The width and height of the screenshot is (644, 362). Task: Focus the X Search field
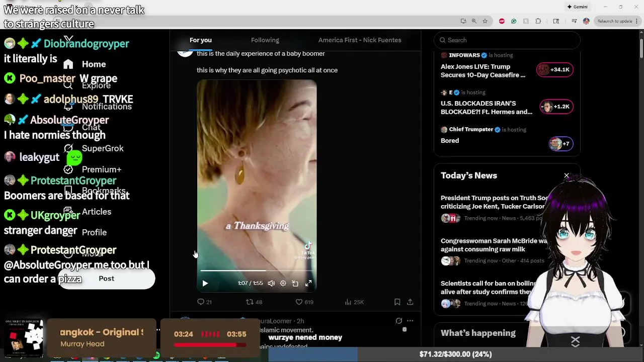click(507, 40)
